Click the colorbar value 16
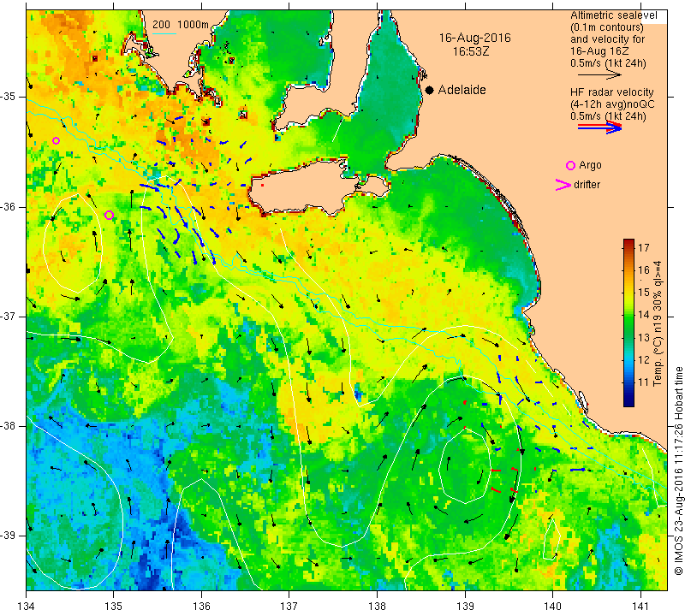The height and width of the screenshot is (616, 685). 644,270
